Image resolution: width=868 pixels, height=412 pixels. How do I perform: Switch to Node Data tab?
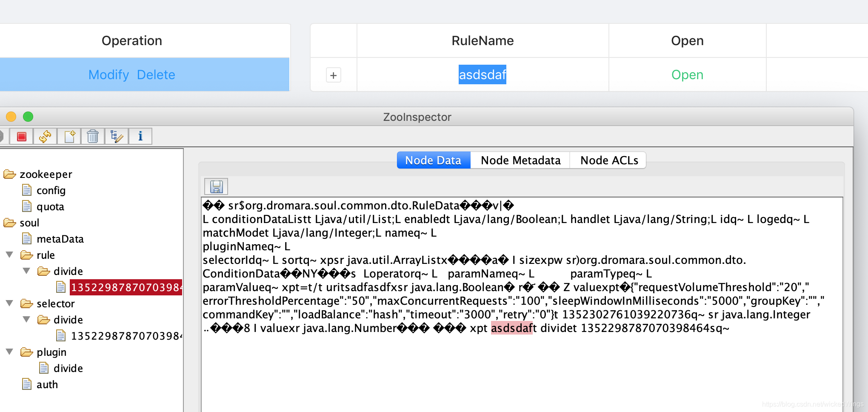433,160
